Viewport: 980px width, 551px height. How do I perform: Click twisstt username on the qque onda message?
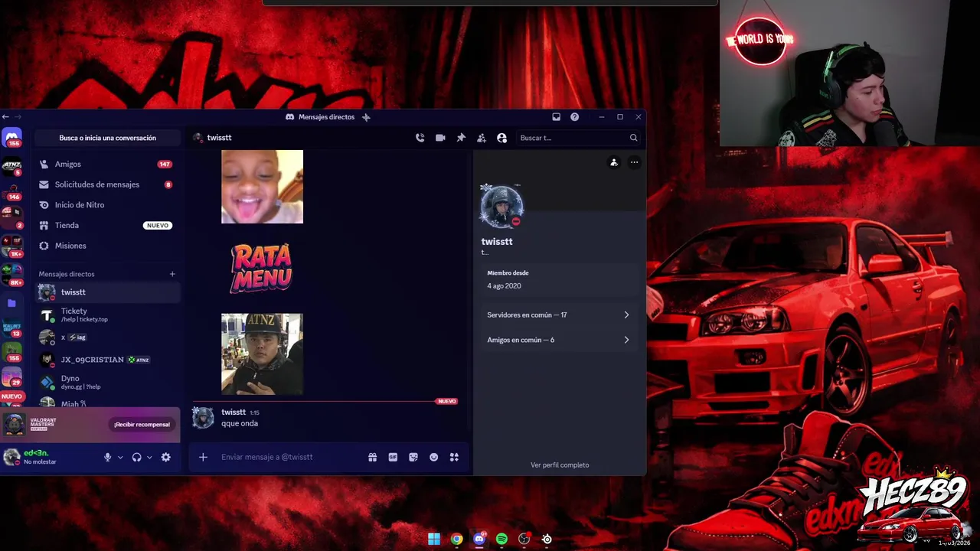click(x=234, y=412)
